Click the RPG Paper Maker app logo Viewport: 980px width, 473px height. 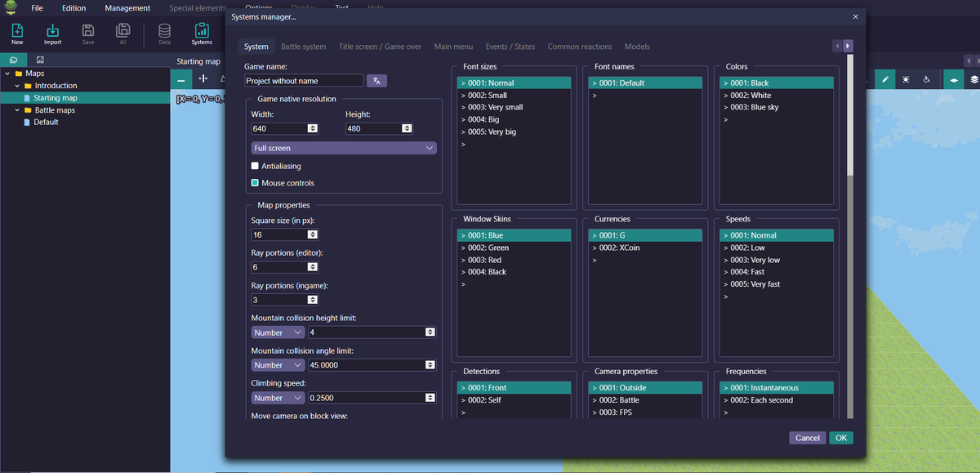(x=11, y=7)
